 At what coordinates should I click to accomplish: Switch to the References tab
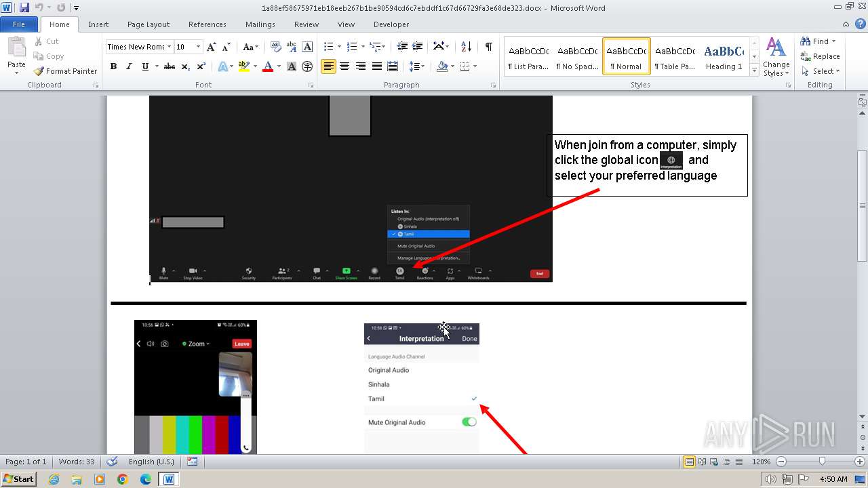208,24
